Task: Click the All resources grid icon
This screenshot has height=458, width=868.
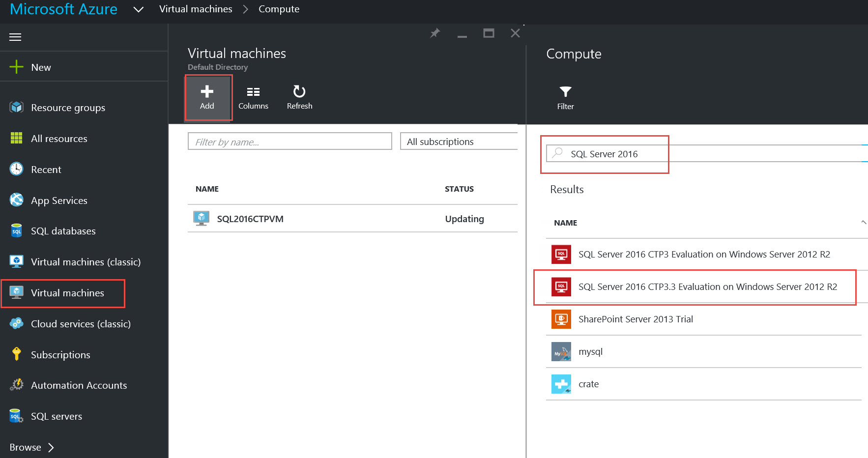Action: point(16,138)
